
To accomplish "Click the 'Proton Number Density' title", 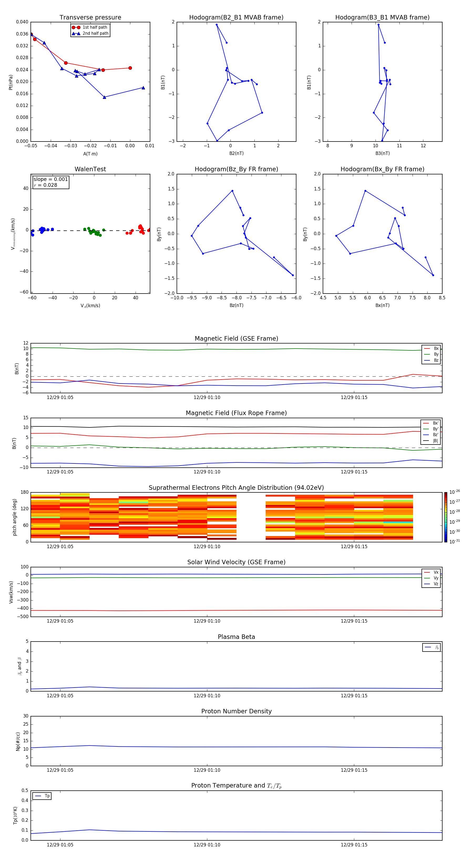I will [x=236, y=712].
